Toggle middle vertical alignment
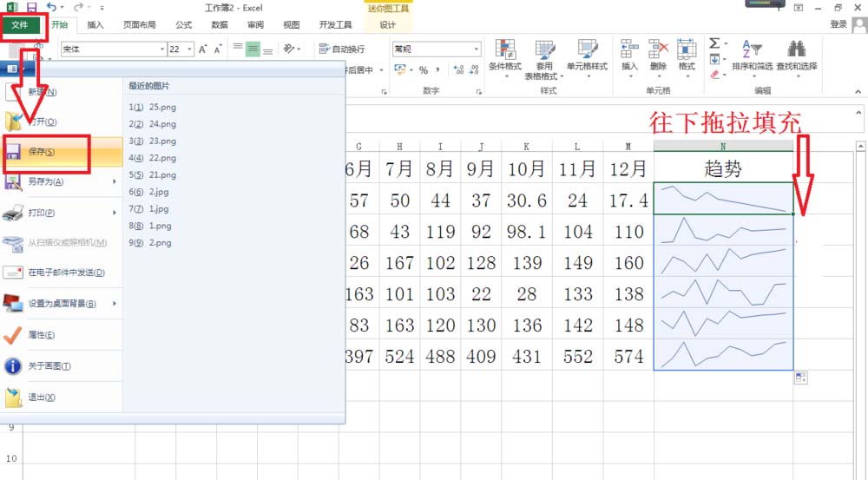Image resolution: width=868 pixels, height=480 pixels. pyautogui.click(x=253, y=49)
